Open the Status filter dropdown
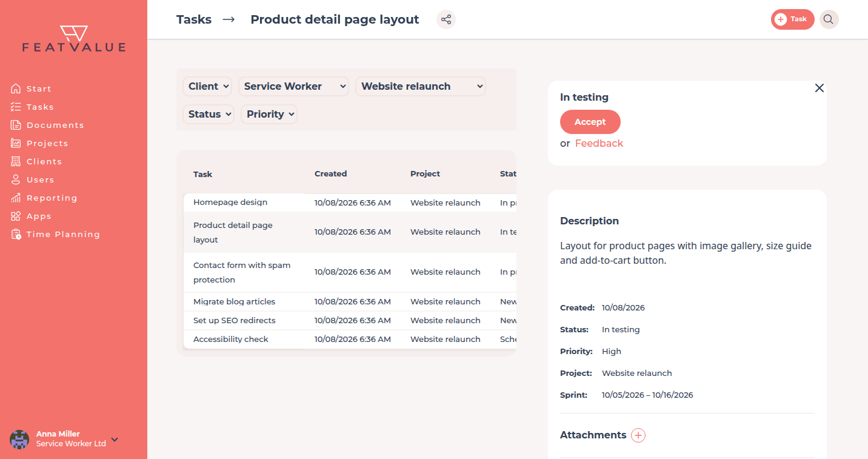868x459 pixels. click(209, 114)
